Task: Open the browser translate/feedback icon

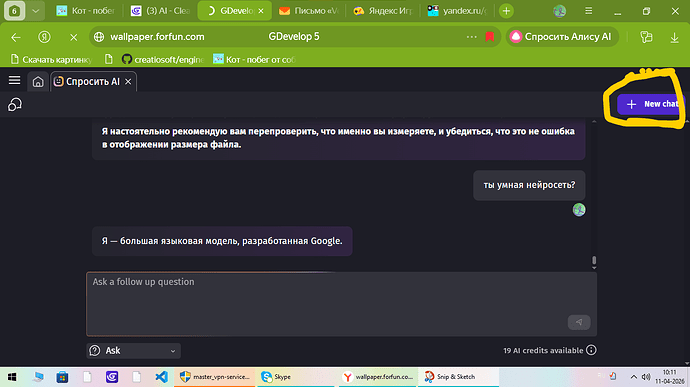Action: pyautogui.click(x=646, y=37)
